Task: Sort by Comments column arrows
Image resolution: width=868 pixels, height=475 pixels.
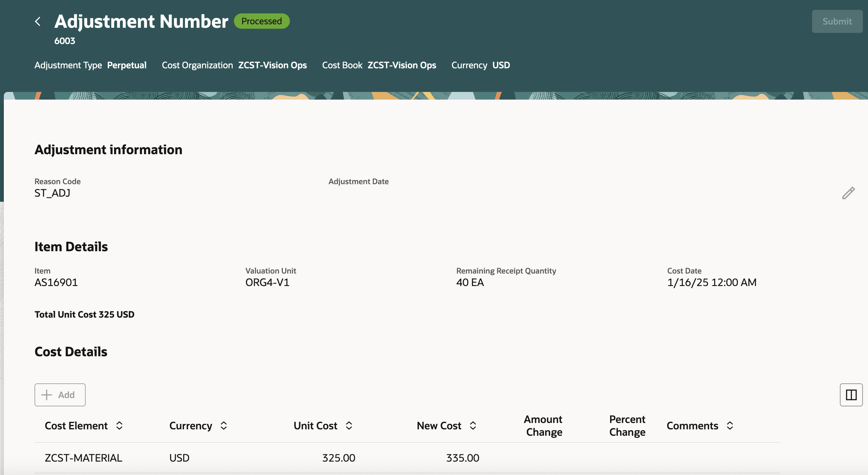Action: click(x=730, y=426)
